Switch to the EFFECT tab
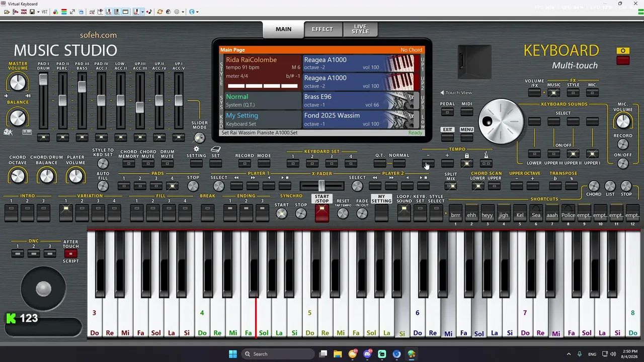This screenshot has width=644, height=362. click(x=323, y=29)
